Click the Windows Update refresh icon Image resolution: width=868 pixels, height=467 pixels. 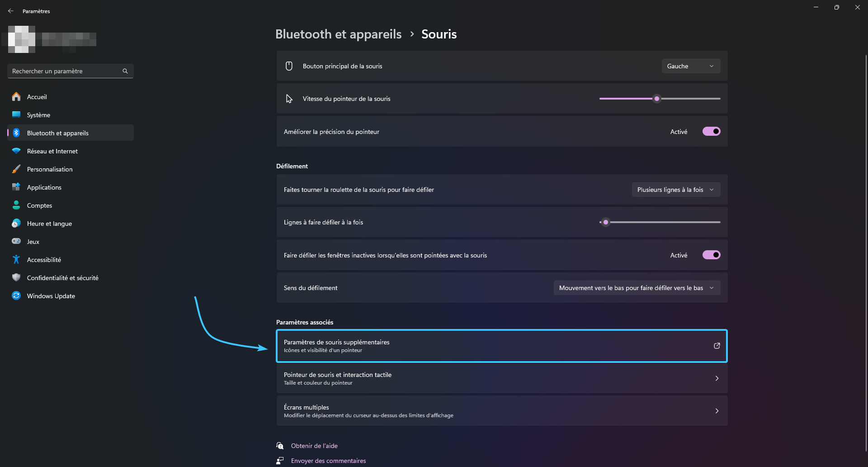tap(16, 295)
